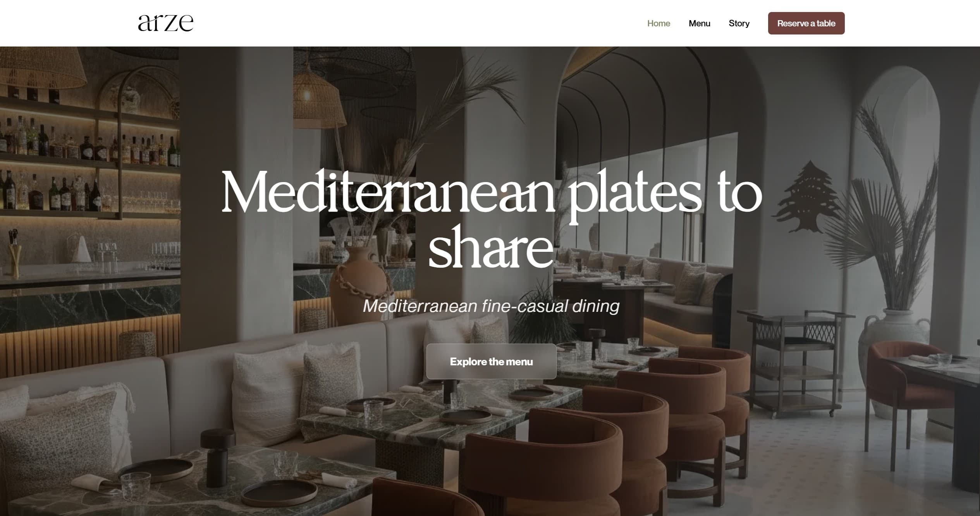980x516 pixels.
Task: Select the Explore the menu button
Action: coord(491,361)
